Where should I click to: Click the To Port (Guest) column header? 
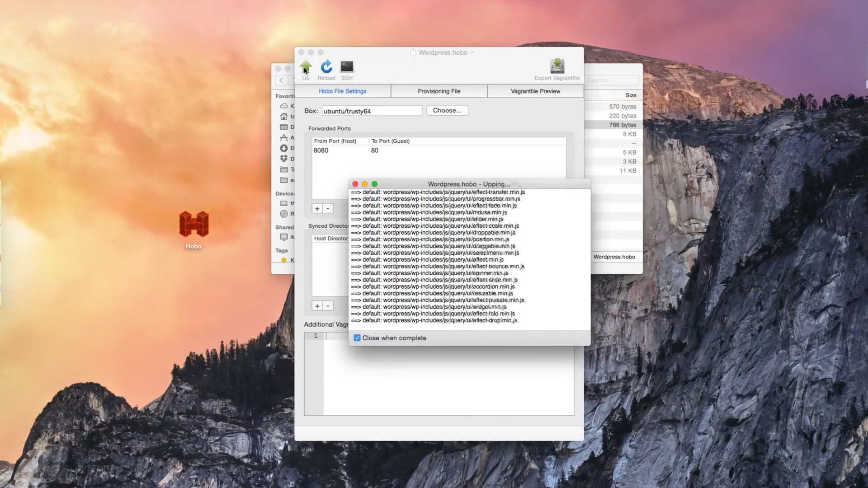(x=391, y=141)
